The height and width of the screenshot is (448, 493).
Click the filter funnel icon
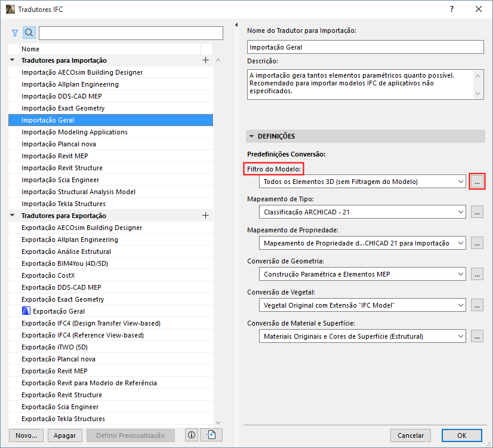pos(15,33)
